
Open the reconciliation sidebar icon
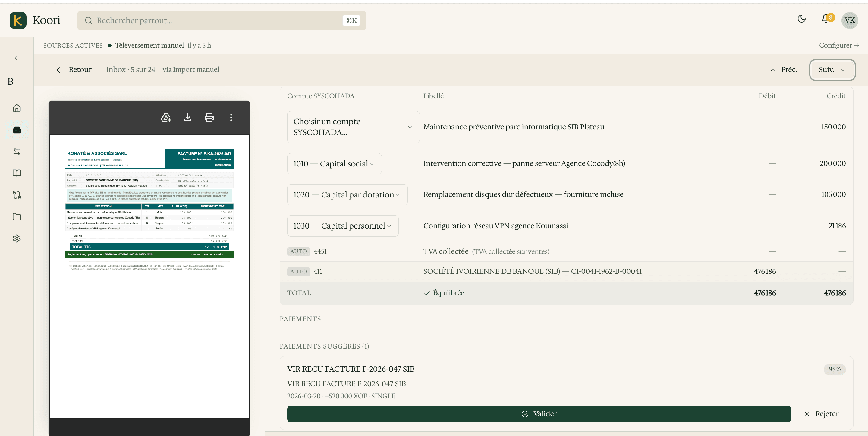pyautogui.click(x=17, y=195)
